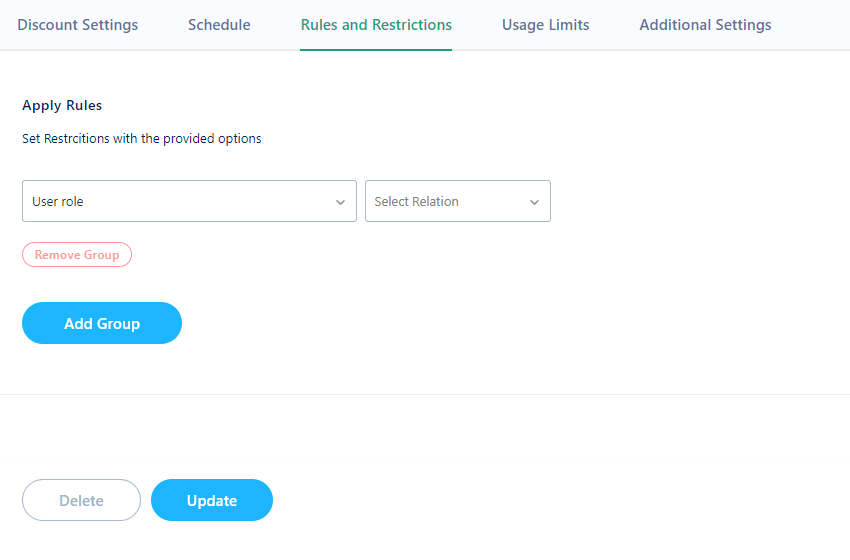Open the Additional Settings tab
This screenshot has width=850, height=560.
tap(705, 25)
